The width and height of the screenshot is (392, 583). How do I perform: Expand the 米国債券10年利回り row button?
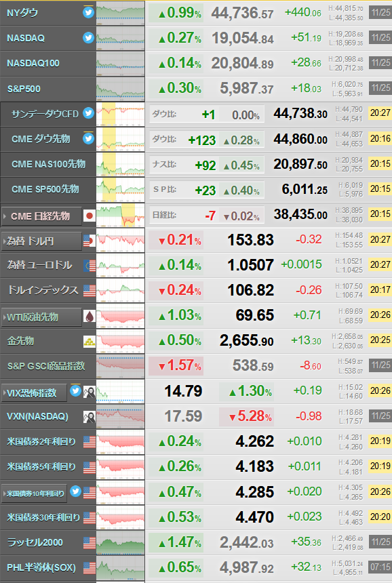[x=34, y=494]
